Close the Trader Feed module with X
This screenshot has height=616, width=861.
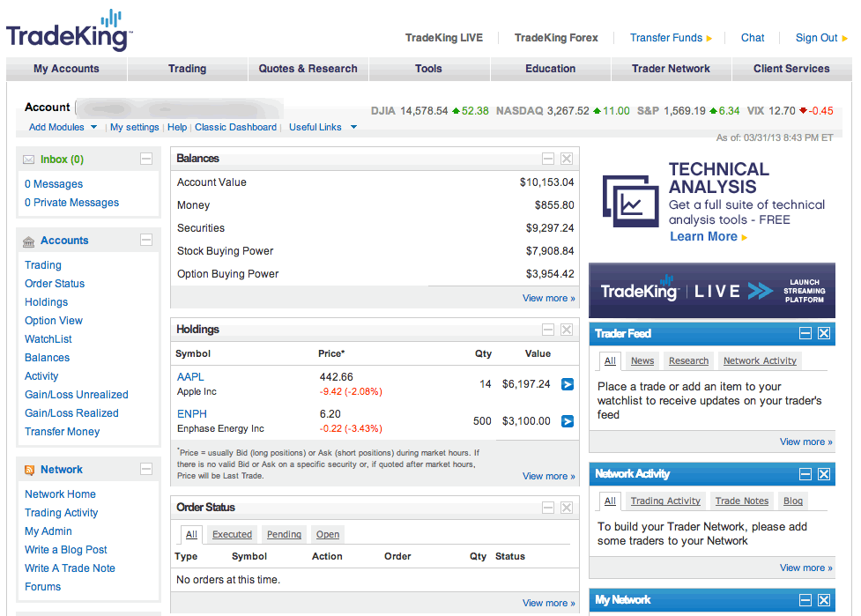824,333
